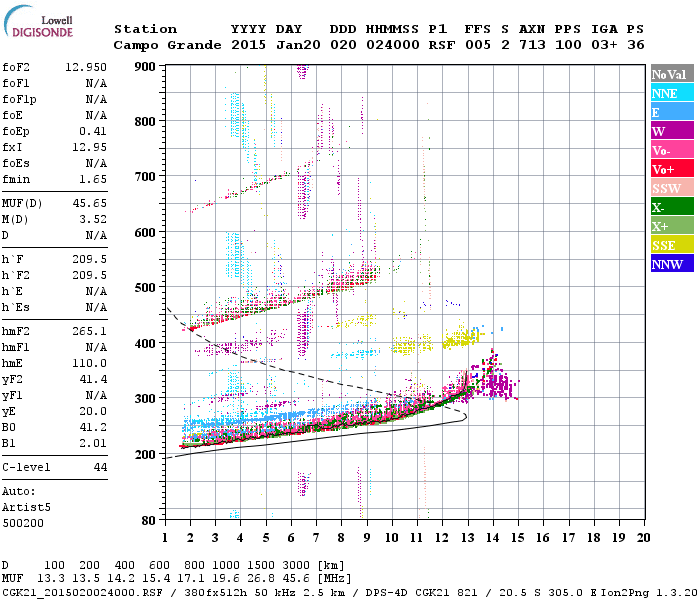Image resolution: width=700 pixels, height=600 pixels.
Task: Click the fxI value 12.95
Action: (x=89, y=147)
